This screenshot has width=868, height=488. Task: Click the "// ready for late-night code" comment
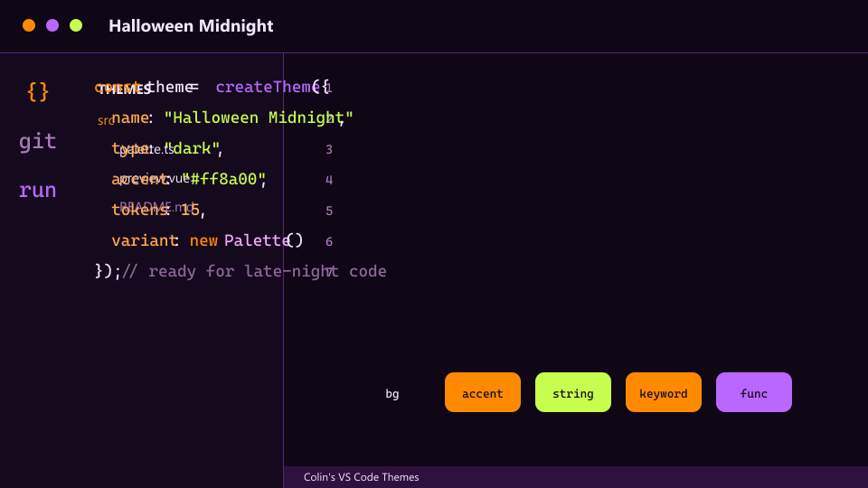[254, 272]
